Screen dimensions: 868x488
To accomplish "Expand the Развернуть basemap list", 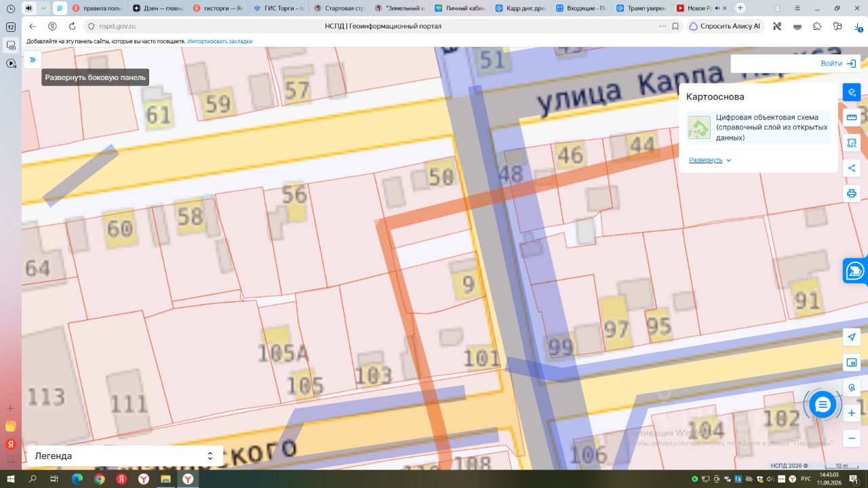I will tap(710, 160).
